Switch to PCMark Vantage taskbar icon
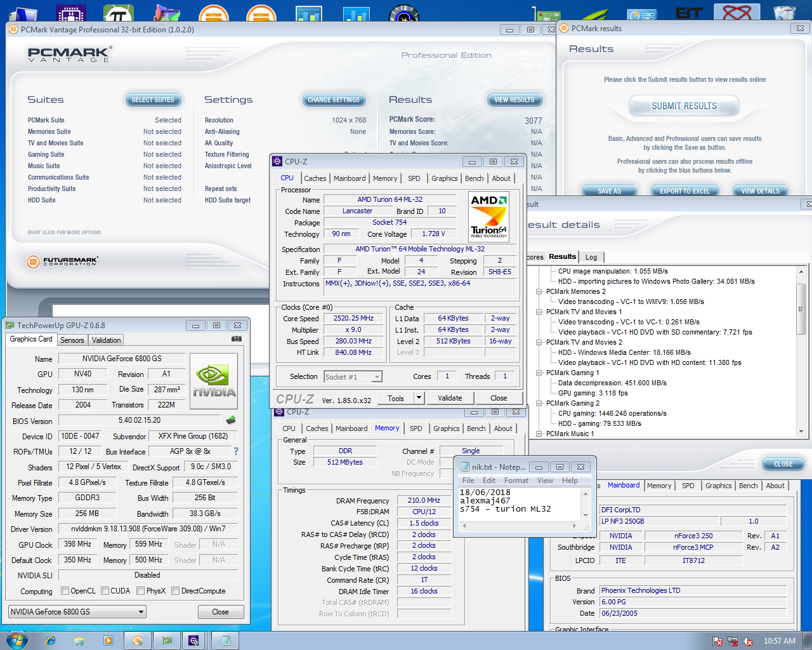812x650 pixels. pyautogui.click(x=138, y=640)
